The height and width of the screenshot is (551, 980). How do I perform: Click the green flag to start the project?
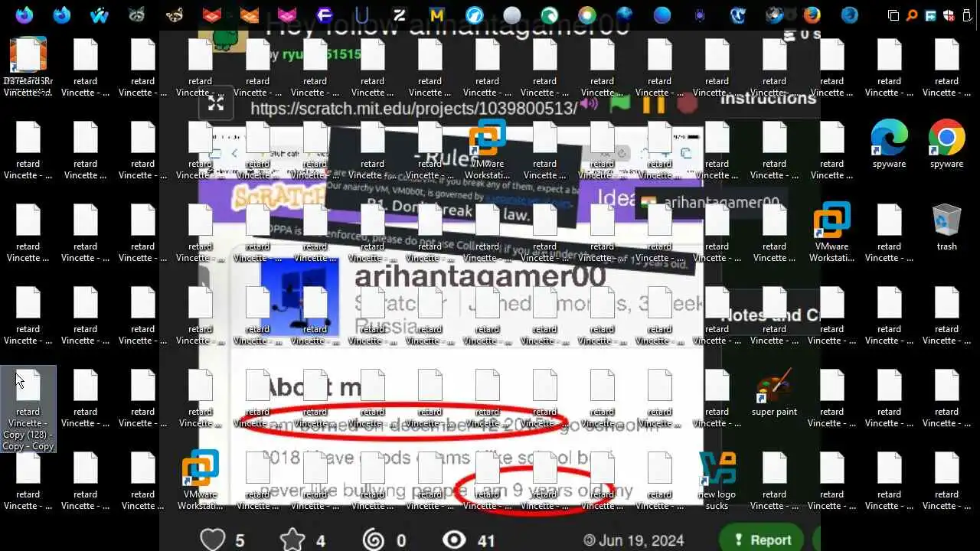click(619, 104)
